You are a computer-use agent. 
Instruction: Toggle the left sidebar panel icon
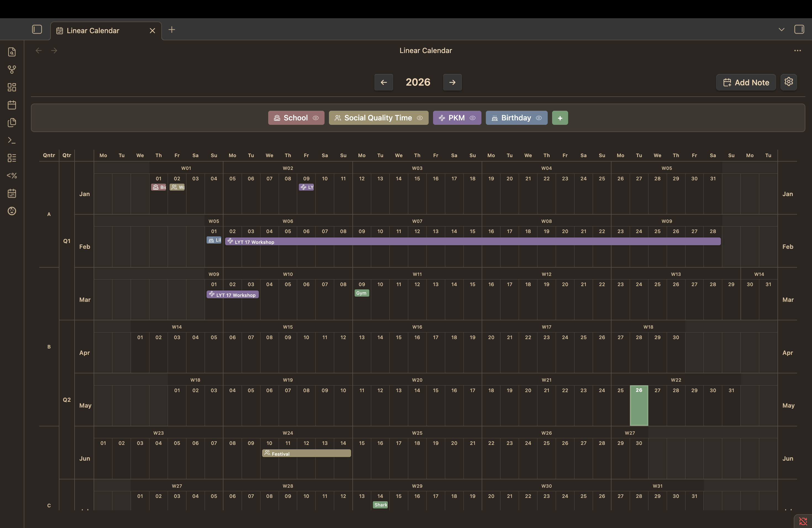37,30
